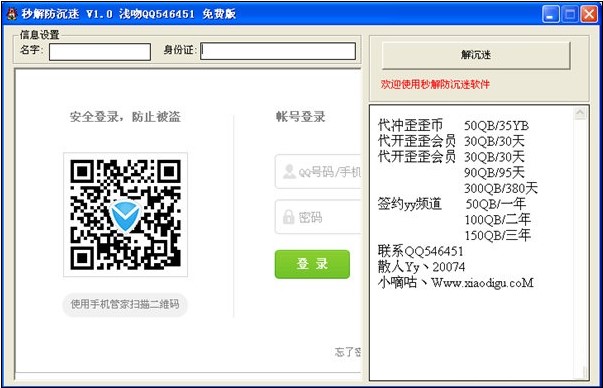This screenshot has width=603, height=388.
Task: Click the Www.xiaodigu.coM text
Action: (482, 283)
